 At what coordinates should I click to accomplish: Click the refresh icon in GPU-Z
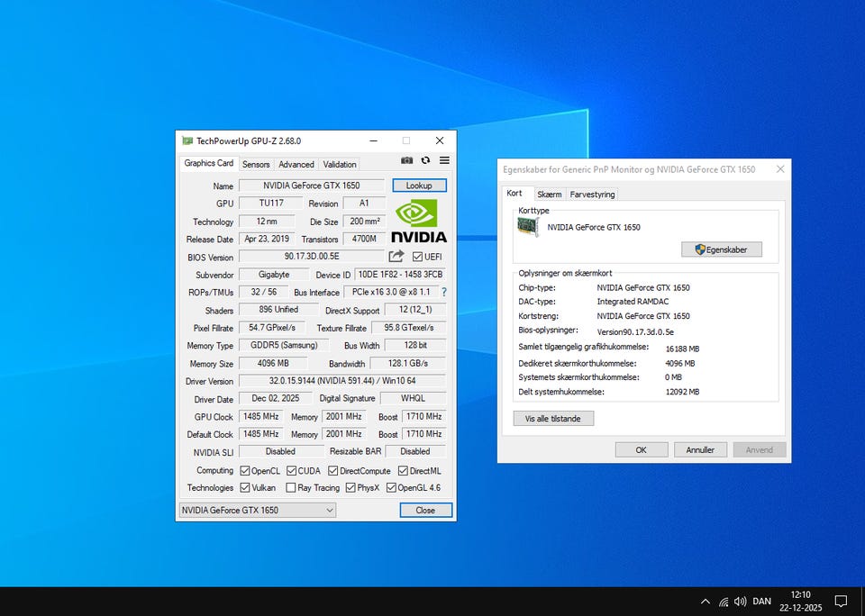(425, 160)
